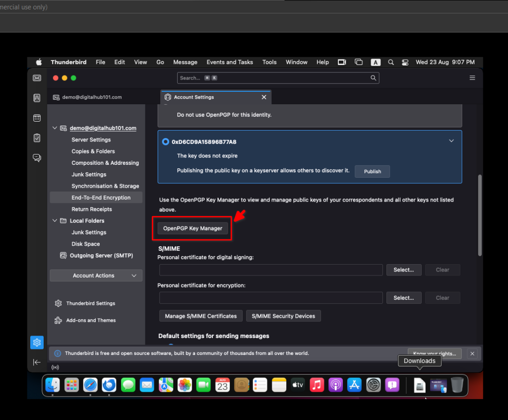
Task: Click Know your rights button
Action: [x=435, y=353]
